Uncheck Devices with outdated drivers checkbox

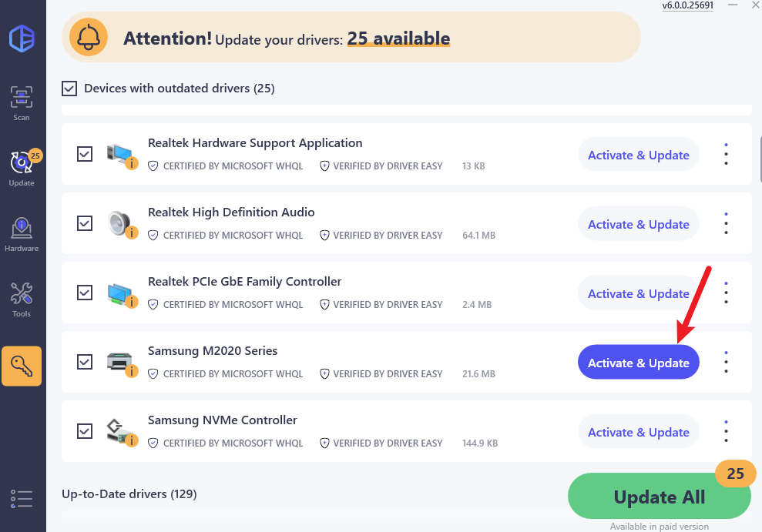pos(69,89)
